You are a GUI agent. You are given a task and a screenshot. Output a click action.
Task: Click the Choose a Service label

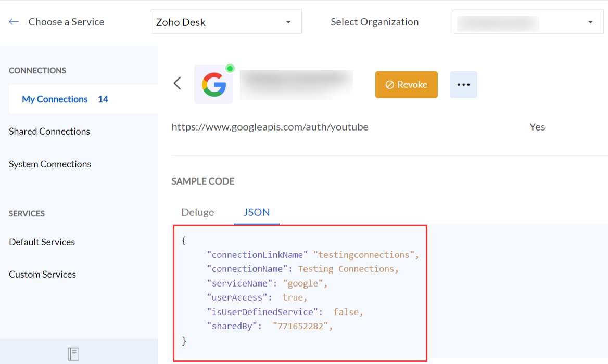coord(66,22)
